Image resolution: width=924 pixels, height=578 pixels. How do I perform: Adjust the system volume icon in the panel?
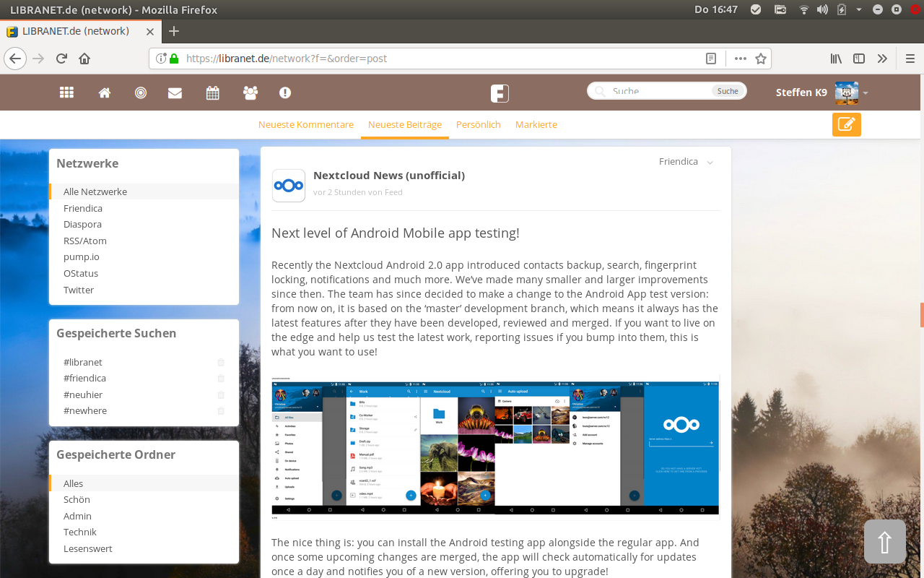pos(823,9)
